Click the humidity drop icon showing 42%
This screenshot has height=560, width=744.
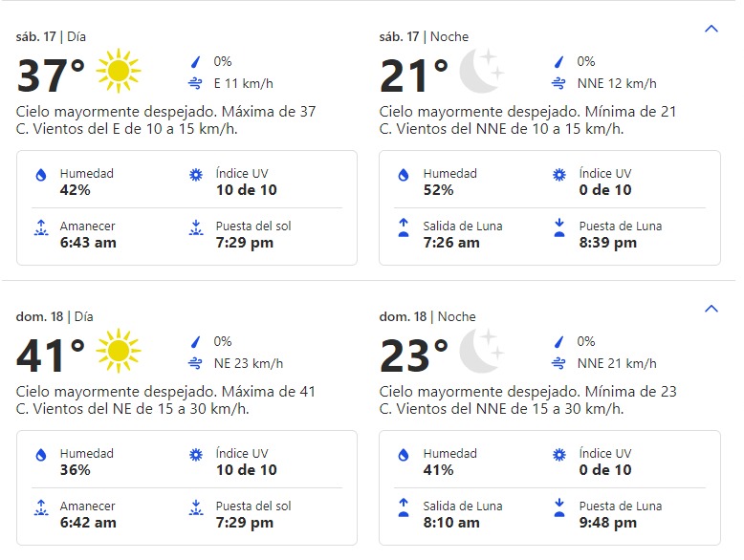point(41,175)
